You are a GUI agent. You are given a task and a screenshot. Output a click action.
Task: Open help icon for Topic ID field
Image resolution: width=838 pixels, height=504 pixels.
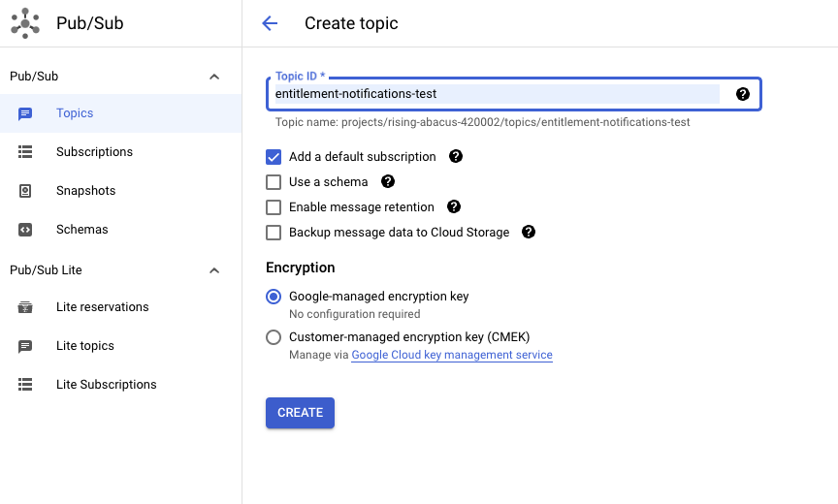(x=742, y=94)
